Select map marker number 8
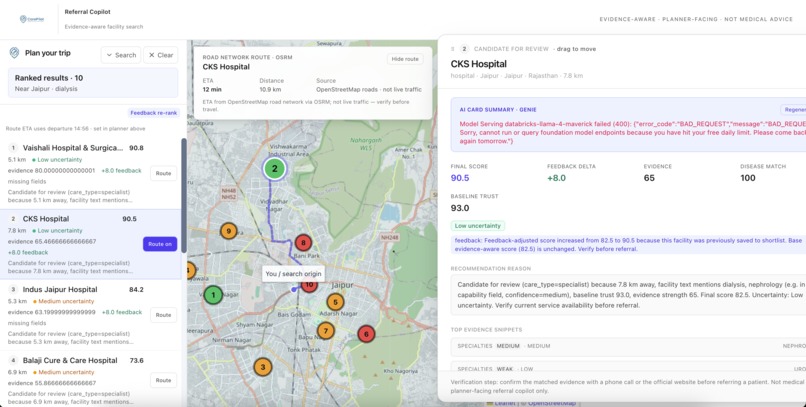Viewport: 806px width, 407px height. [303, 243]
